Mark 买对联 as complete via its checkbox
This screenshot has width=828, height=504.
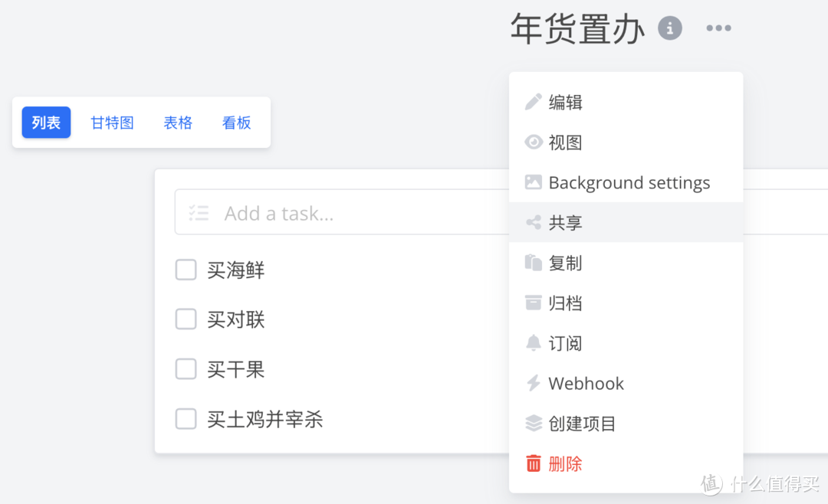pos(186,319)
